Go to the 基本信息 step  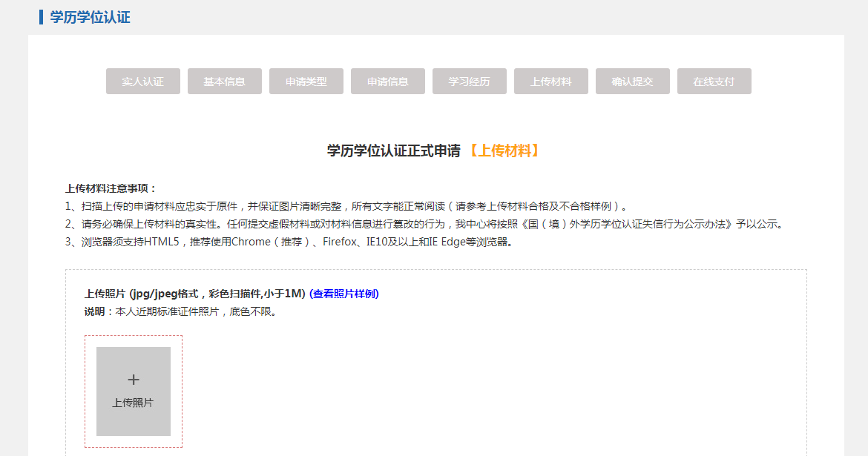coord(224,82)
